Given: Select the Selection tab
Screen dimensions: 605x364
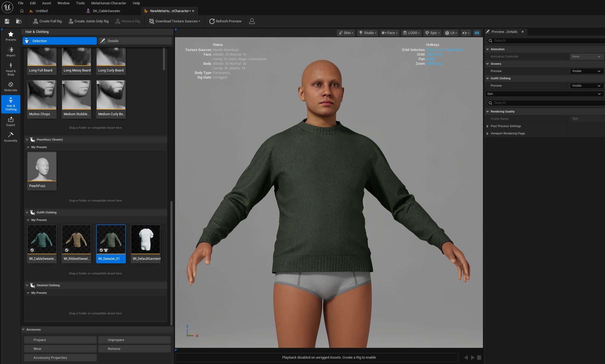Looking at the screenshot, I should 60,41.
